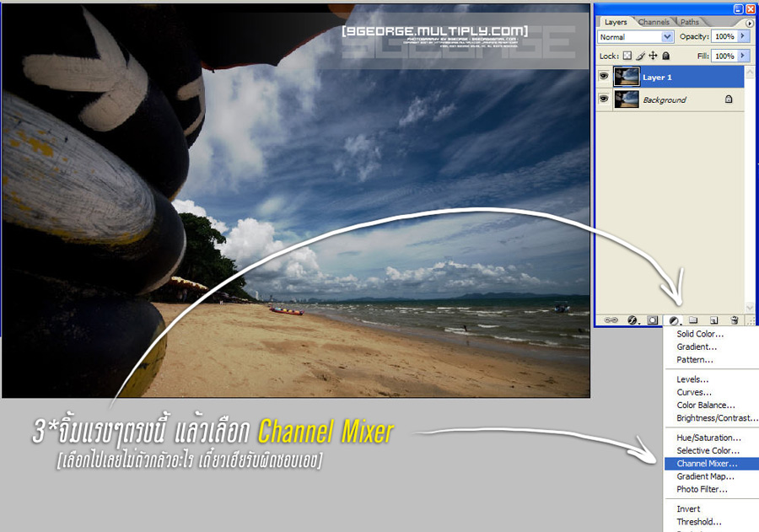Viewport: 759px width, 532px height.
Task: Select Layer 1 thumbnail
Action: click(627, 77)
